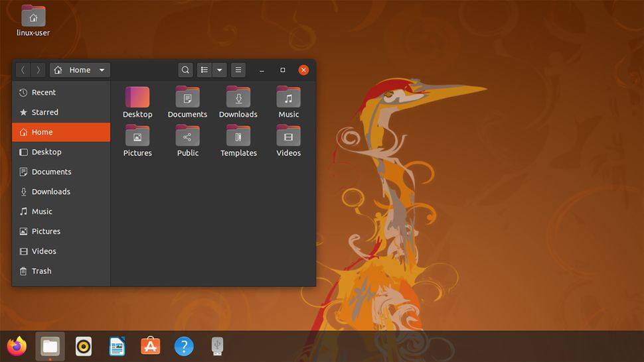Select Starred in the sidebar

pyautogui.click(x=61, y=112)
